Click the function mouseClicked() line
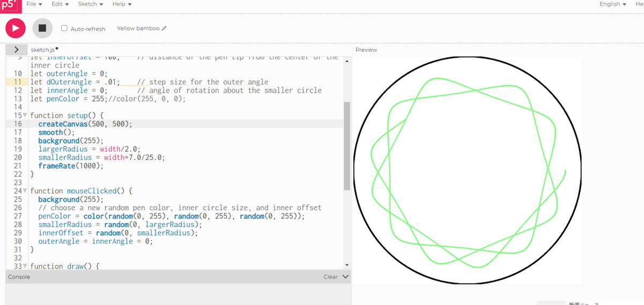 (x=81, y=191)
